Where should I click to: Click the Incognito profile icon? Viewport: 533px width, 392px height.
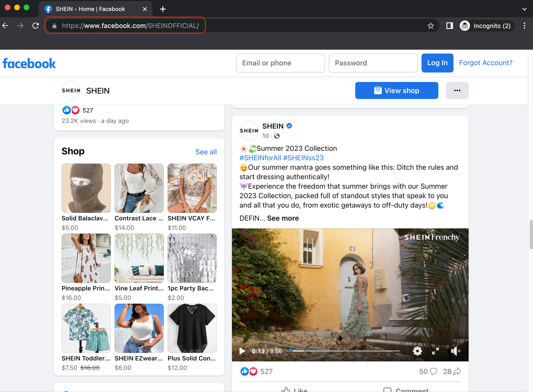[465, 25]
